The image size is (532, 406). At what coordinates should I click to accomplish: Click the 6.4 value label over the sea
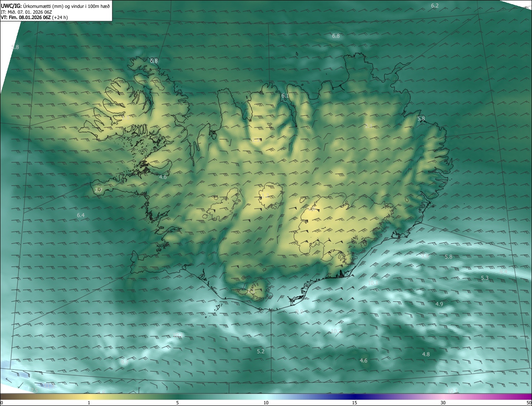(x=81, y=215)
